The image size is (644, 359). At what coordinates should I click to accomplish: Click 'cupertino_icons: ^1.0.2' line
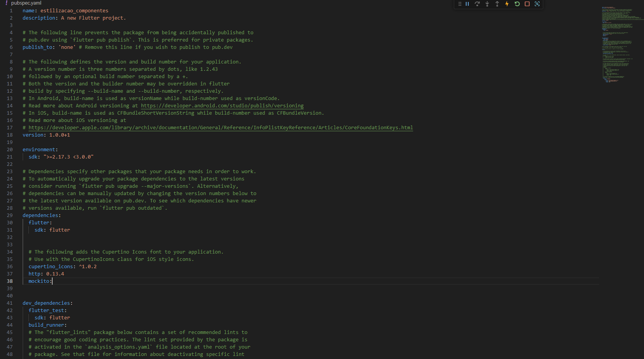pos(63,267)
